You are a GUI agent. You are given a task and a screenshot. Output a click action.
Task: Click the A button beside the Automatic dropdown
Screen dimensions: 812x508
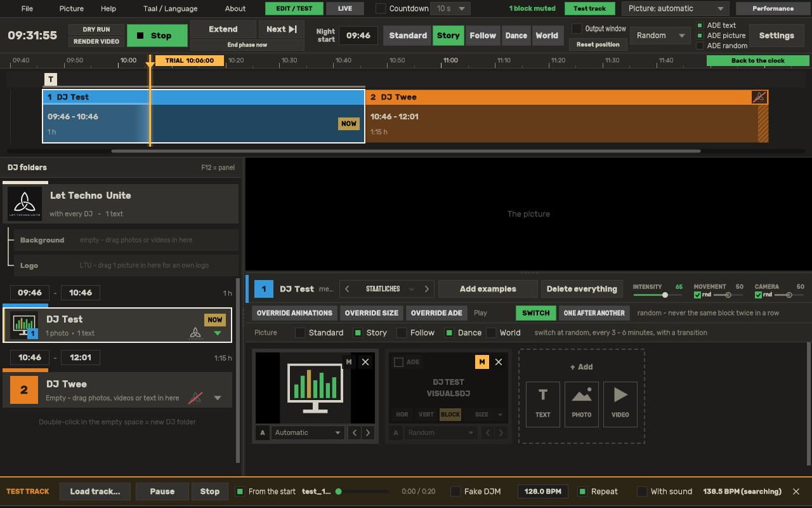[263, 432]
